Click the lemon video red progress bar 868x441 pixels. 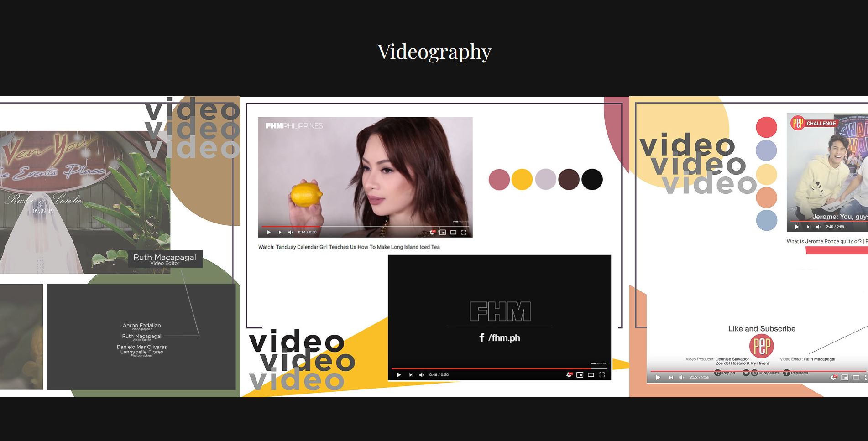pos(292,227)
